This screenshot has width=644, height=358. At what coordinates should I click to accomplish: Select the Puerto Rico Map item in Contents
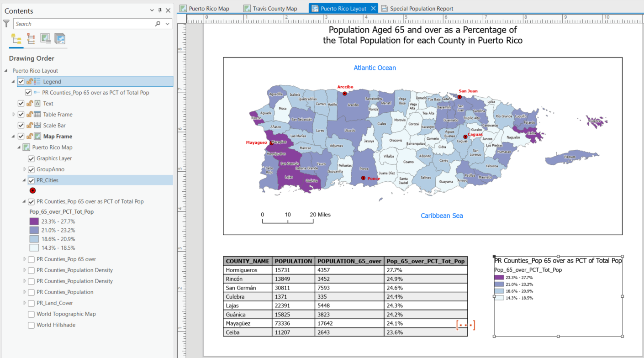pyautogui.click(x=52, y=147)
